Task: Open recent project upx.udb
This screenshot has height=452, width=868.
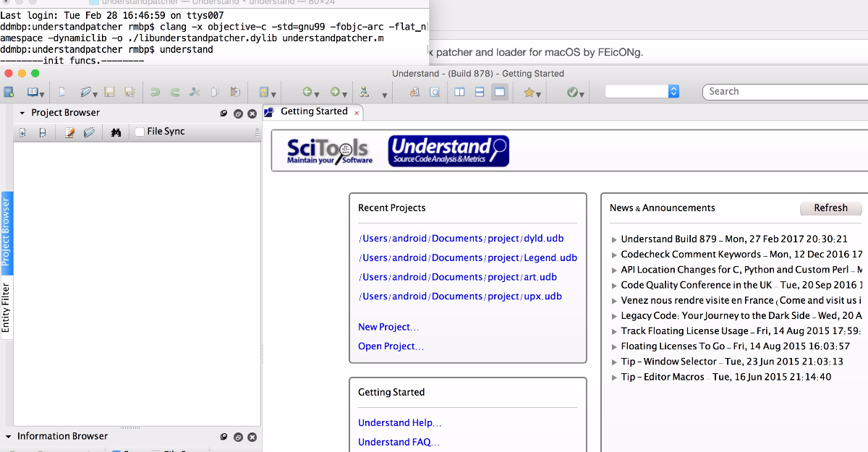Action: click(460, 297)
